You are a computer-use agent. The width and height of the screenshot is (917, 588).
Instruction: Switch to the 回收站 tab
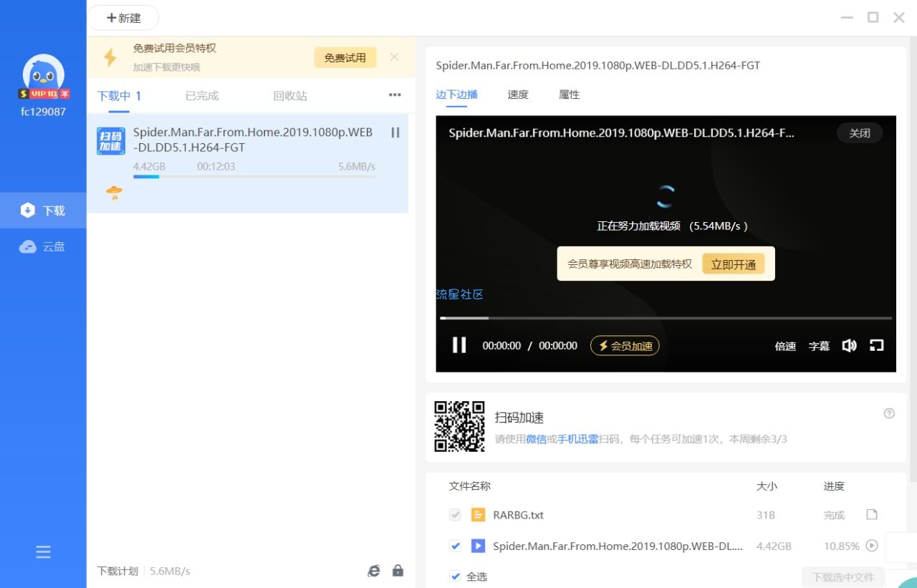tap(290, 95)
